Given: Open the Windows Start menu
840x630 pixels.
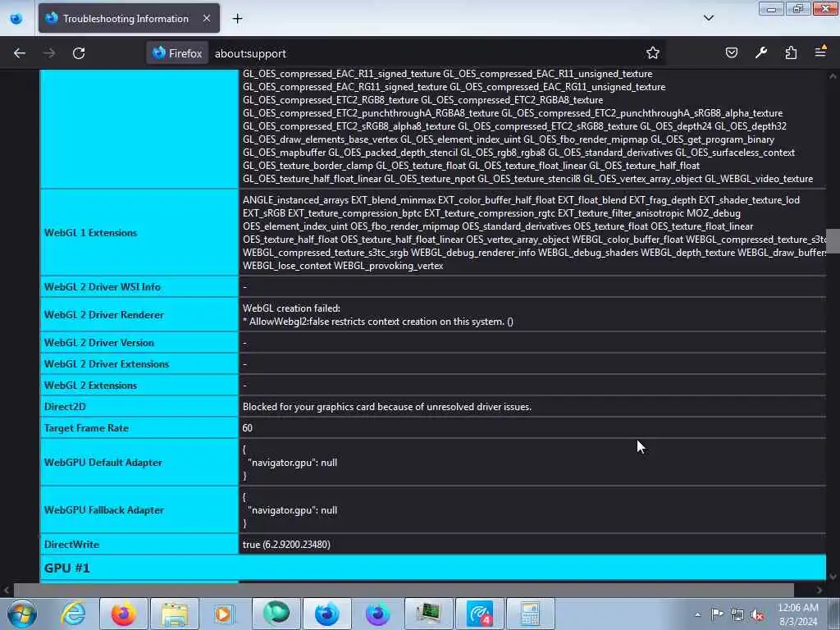Looking at the screenshot, I should [22, 614].
